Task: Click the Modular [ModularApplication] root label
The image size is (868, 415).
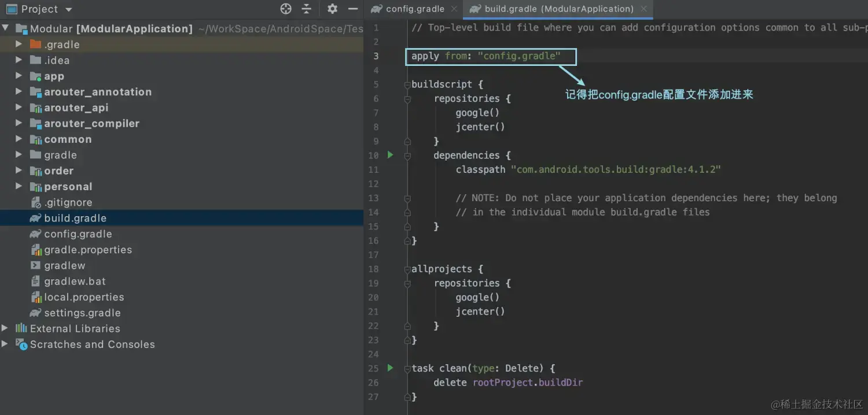Action: (x=111, y=28)
